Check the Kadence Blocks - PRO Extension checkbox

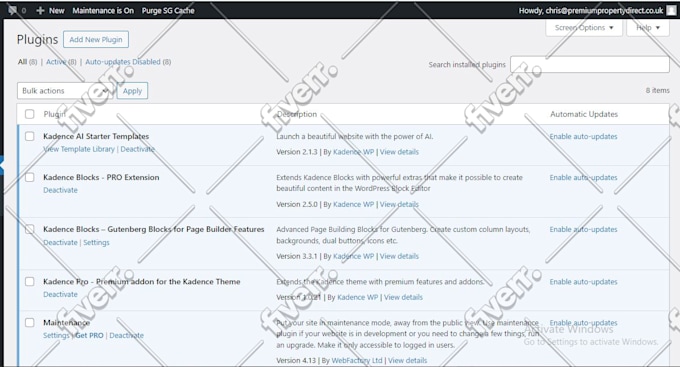(29, 177)
